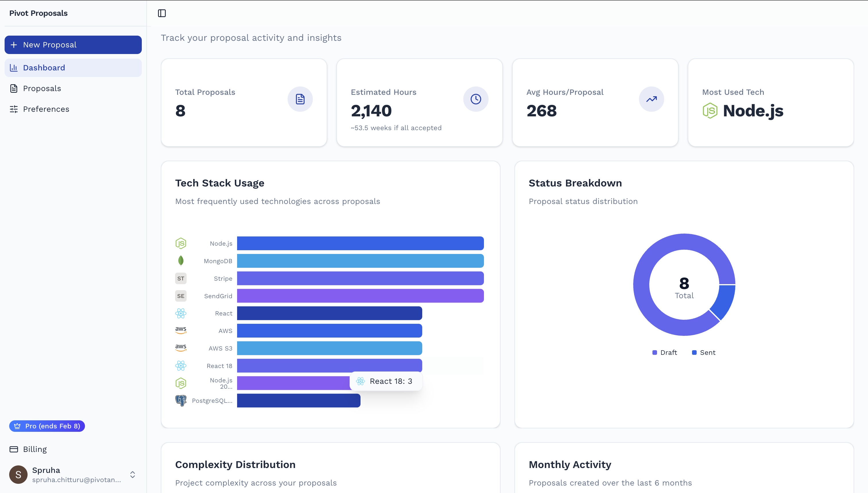Open the Spruha user profile avatar
This screenshot has height=493, width=868.
[18, 474]
